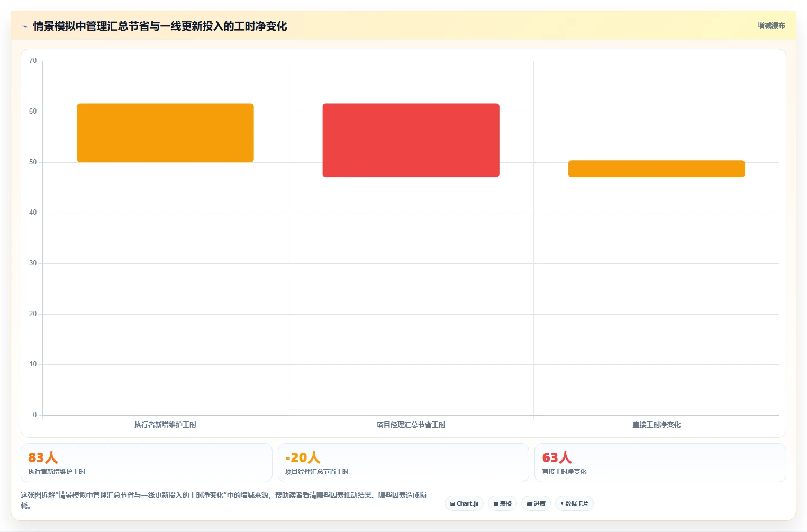
Task: Open the 83人 data card
Action: (147, 463)
